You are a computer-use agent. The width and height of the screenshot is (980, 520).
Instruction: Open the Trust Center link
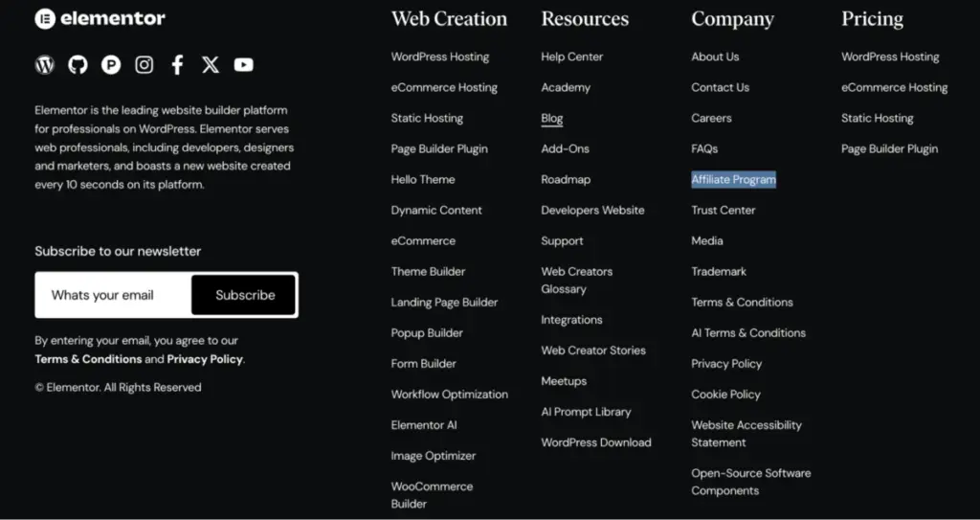tap(723, 210)
